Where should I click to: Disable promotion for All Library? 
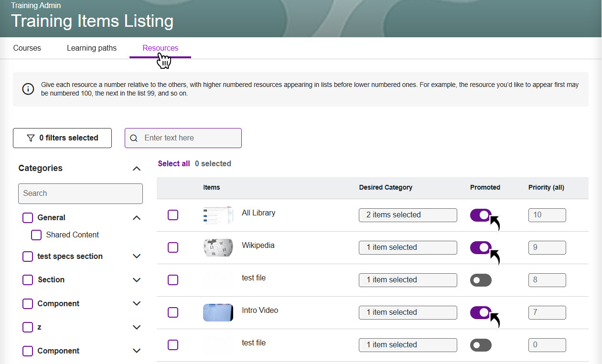481,215
